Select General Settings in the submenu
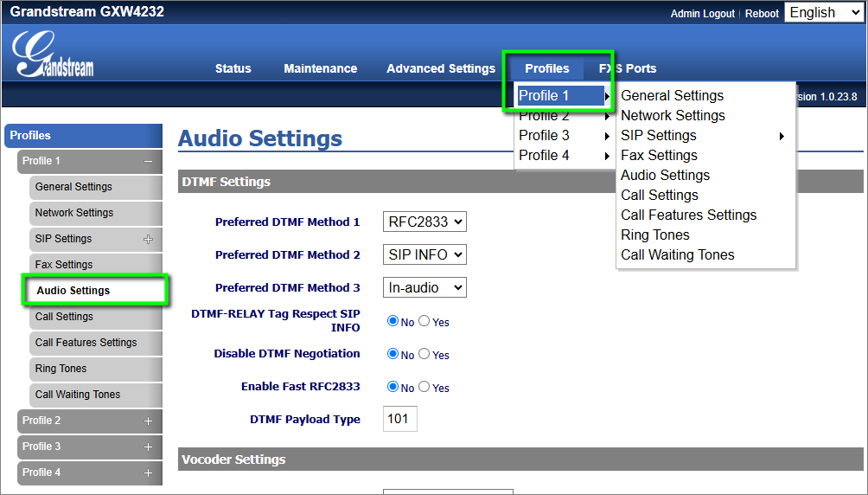The width and height of the screenshot is (868, 495). click(x=672, y=95)
